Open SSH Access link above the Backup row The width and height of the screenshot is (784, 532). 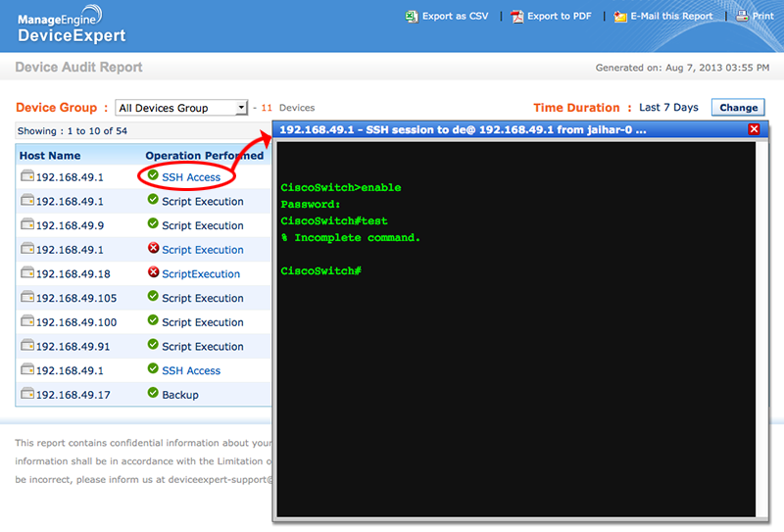click(191, 370)
